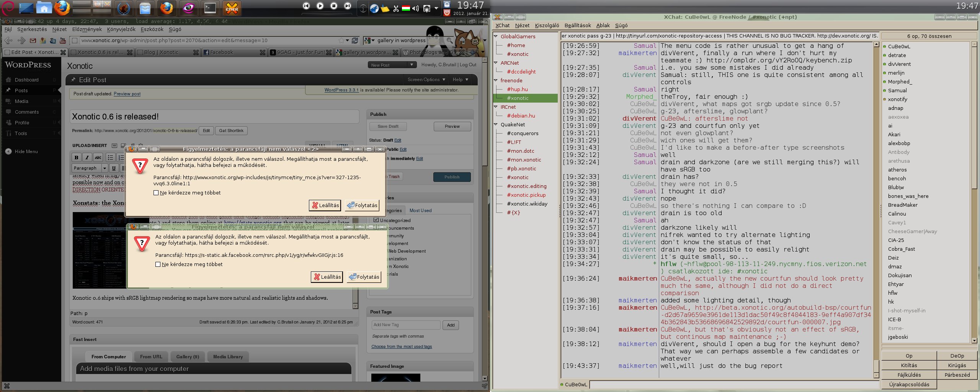Click the Firefox home button icon

(463, 40)
